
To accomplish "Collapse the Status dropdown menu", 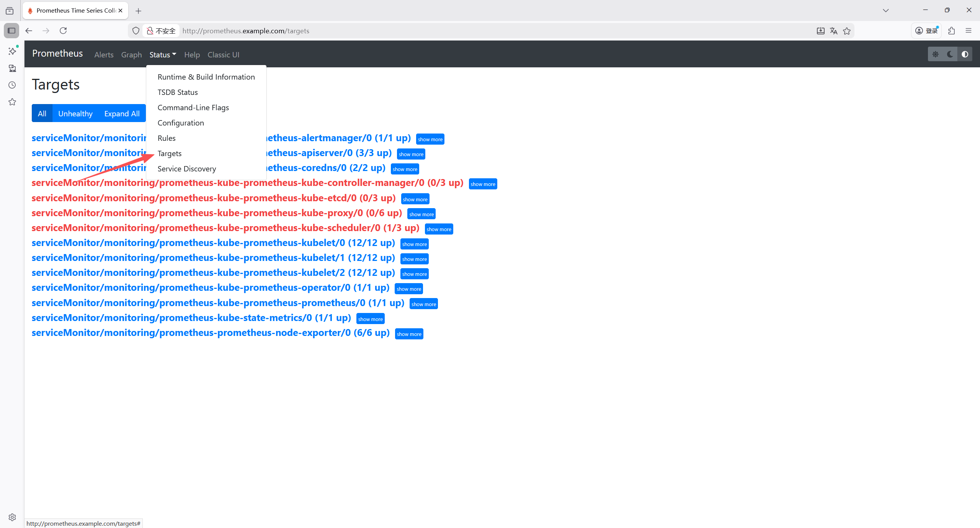I will tap(163, 55).
